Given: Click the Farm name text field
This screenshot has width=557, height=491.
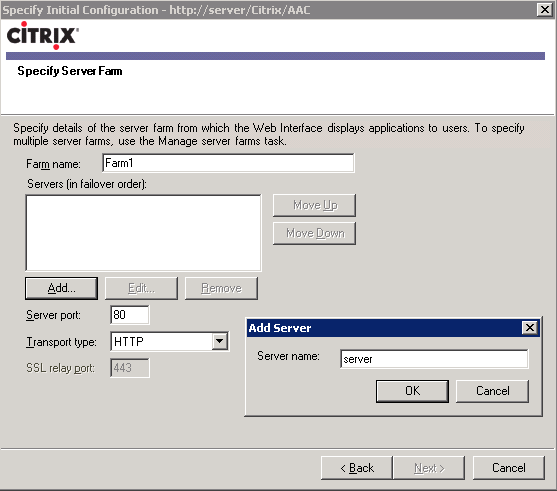Looking at the screenshot, I should point(228,163).
